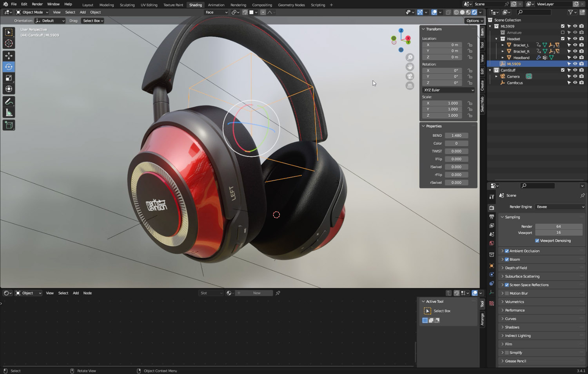This screenshot has height=374, width=588.
Task: Open the XYZ Euler rotation mode dropdown
Action: (448, 90)
